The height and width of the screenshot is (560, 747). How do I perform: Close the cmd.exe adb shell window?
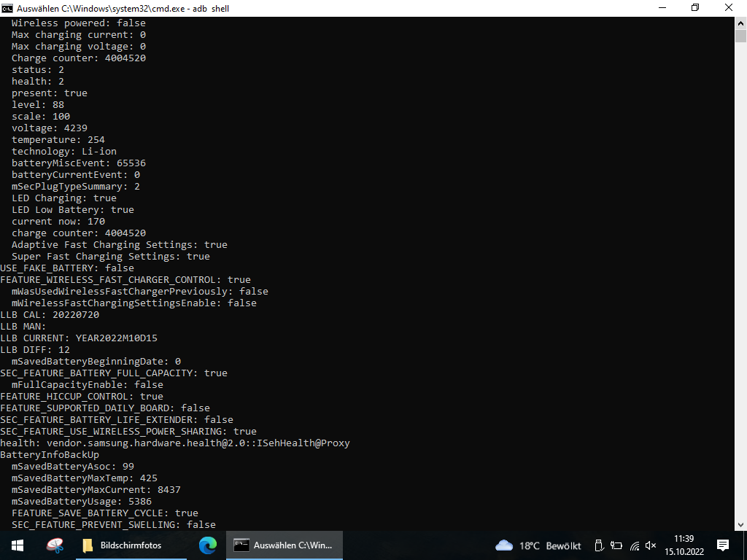point(729,7)
